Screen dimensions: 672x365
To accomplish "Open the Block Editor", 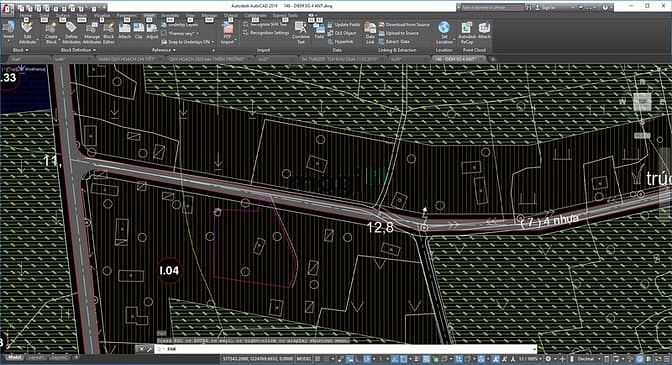I will [109, 33].
